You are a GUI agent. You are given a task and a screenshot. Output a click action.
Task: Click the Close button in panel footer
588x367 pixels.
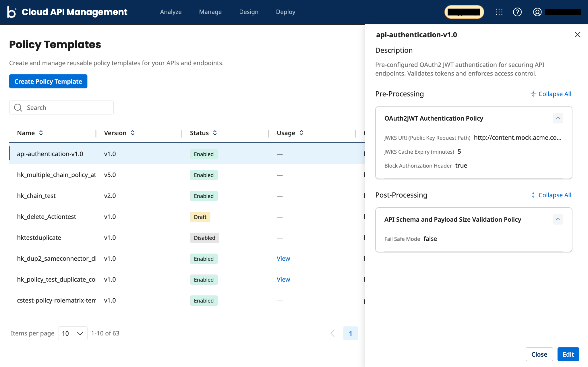click(539, 354)
